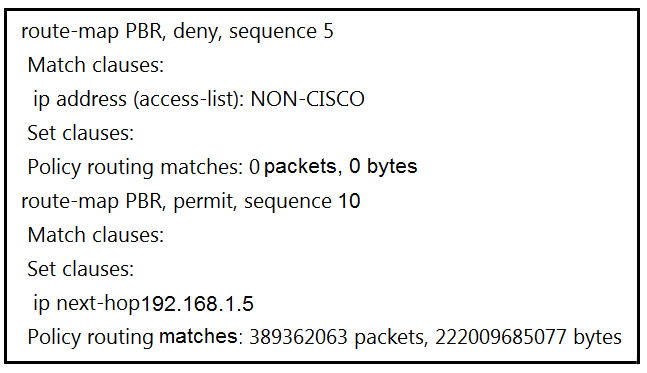Click the second 'Set clauses:' line
This screenshot has height=373, width=647.
point(80,269)
